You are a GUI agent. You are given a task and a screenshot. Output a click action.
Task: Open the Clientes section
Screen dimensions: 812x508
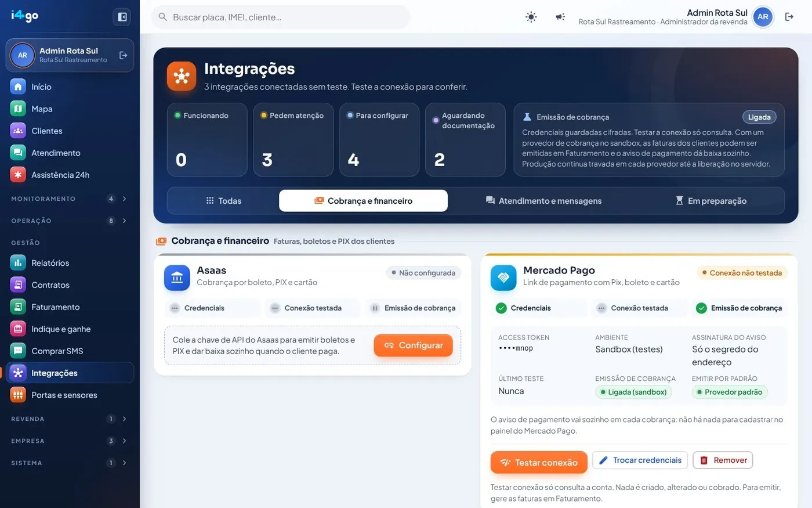click(70, 131)
